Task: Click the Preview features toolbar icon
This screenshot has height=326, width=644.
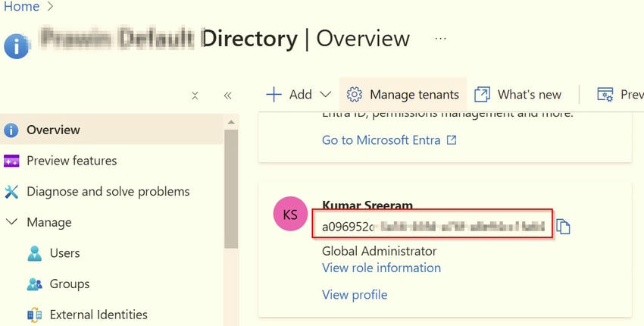Action: point(605,95)
